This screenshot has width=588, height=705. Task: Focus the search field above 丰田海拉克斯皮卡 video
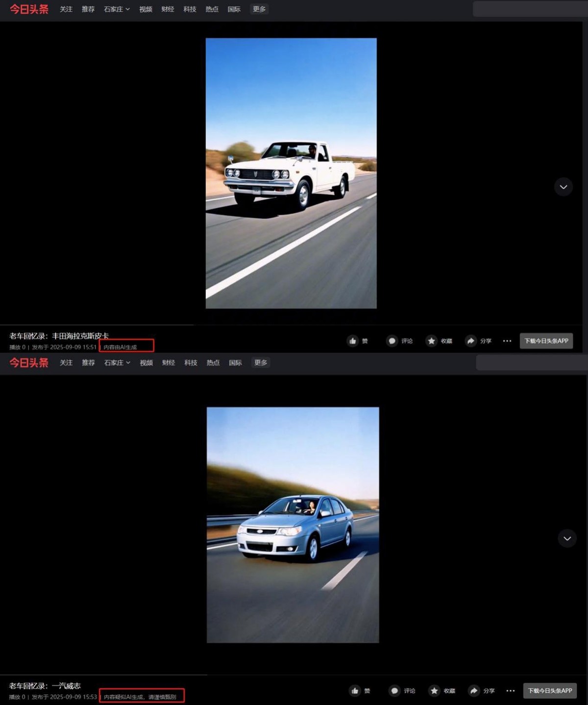click(x=530, y=9)
